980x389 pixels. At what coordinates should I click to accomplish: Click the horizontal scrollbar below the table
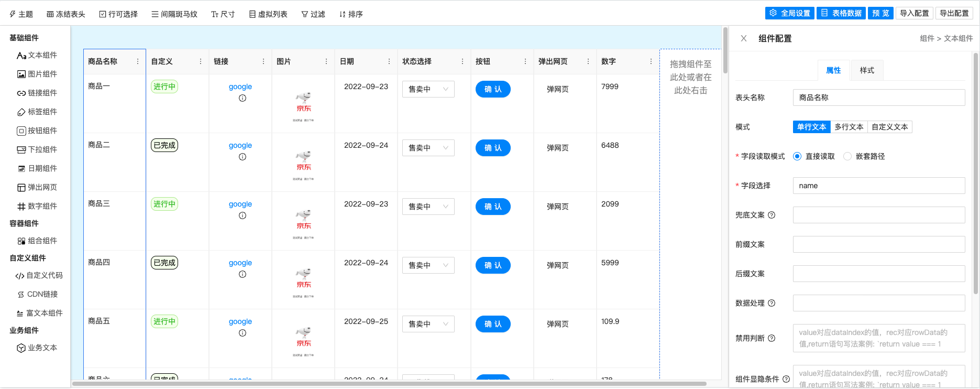[x=389, y=383]
